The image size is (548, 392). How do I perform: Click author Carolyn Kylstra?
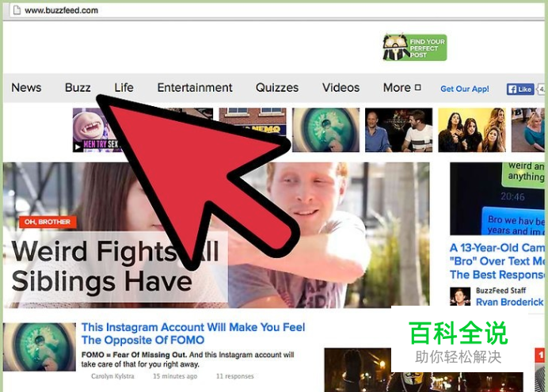tap(112, 376)
